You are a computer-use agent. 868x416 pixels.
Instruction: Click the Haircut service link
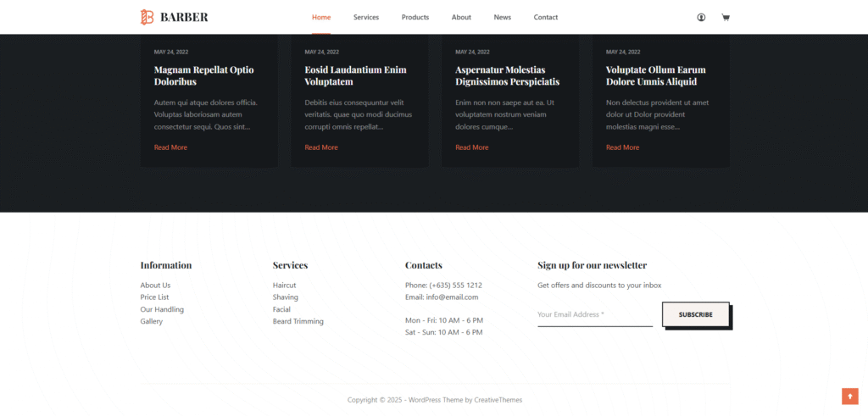pos(284,286)
